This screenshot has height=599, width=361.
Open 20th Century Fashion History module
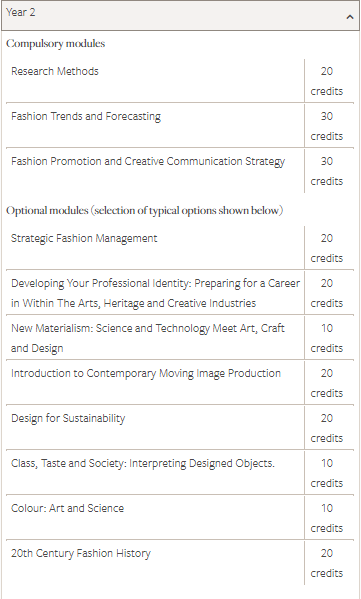(81, 553)
